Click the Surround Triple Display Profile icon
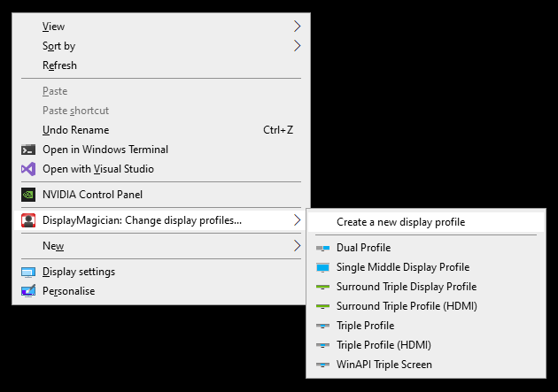The height and width of the screenshot is (392, 558). tap(322, 287)
